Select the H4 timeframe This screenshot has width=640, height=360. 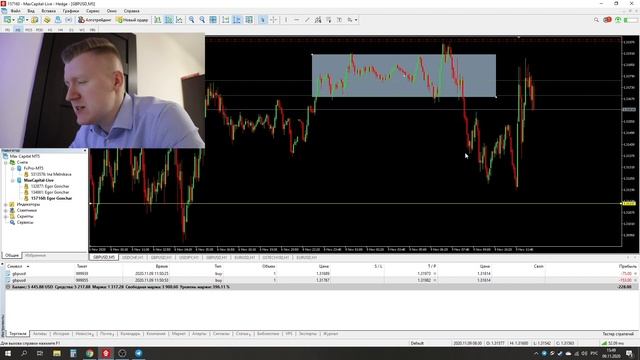tap(60, 30)
